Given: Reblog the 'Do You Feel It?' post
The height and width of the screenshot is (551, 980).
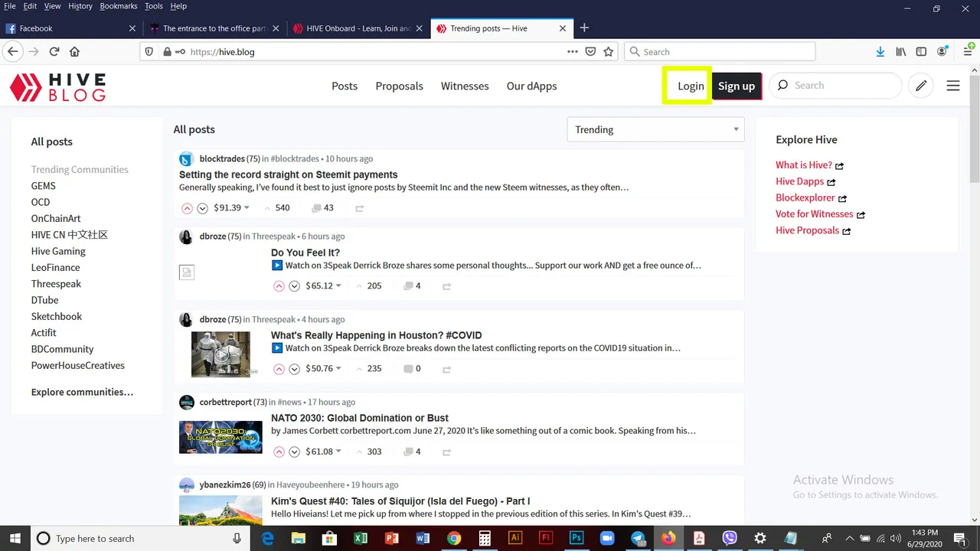Looking at the screenshot, I should pos(446,286).
